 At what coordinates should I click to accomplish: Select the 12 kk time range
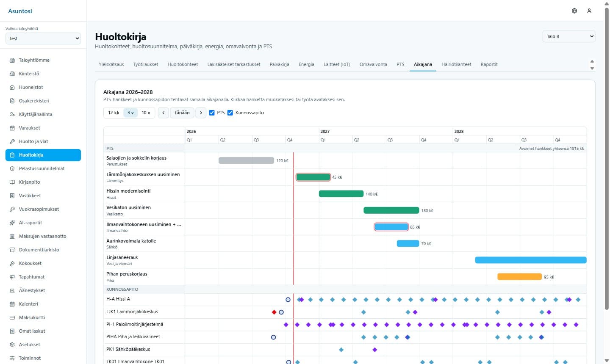coord(114,113)
